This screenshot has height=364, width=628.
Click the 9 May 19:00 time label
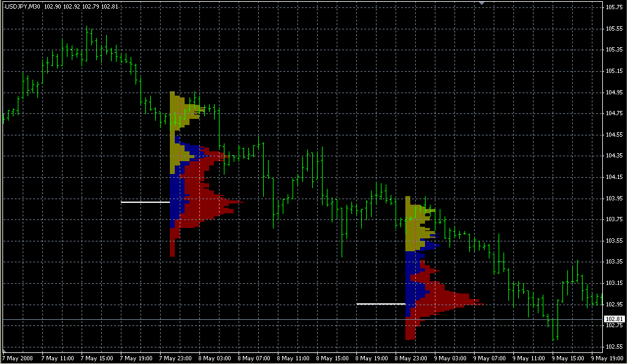(x=607, y=358)
